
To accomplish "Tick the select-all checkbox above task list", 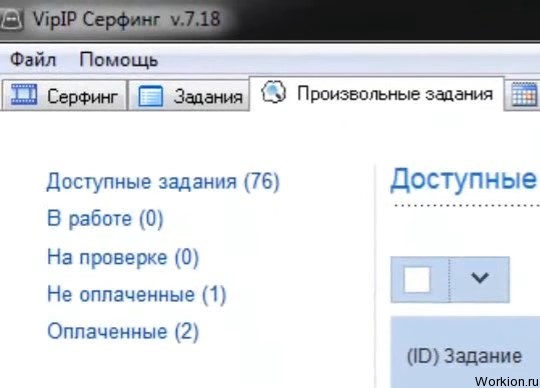I will click(417, 280).
